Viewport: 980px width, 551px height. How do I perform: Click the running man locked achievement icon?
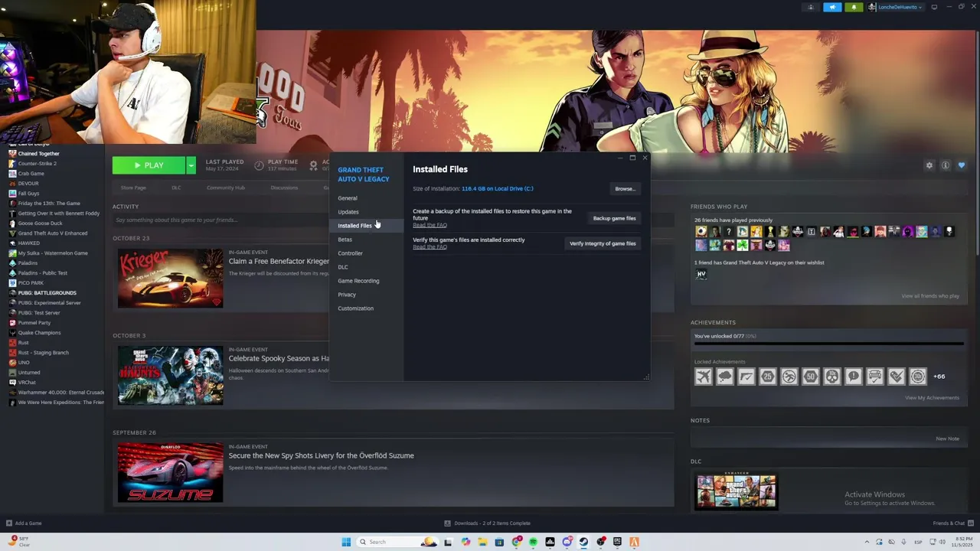[x=789, y=377]
